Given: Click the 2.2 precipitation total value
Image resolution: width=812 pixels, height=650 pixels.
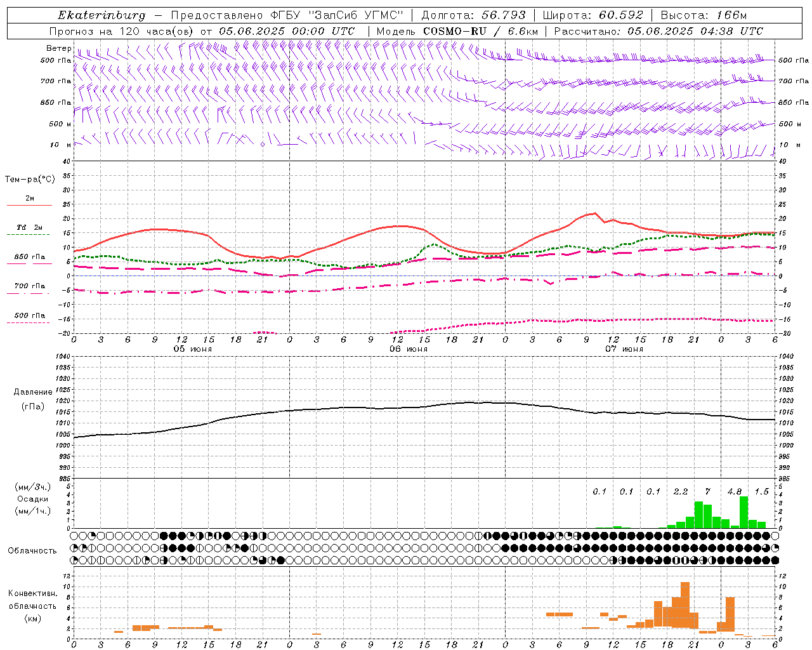Looking at the screenshot, I should pyautogui.click(x=681, y=492).
